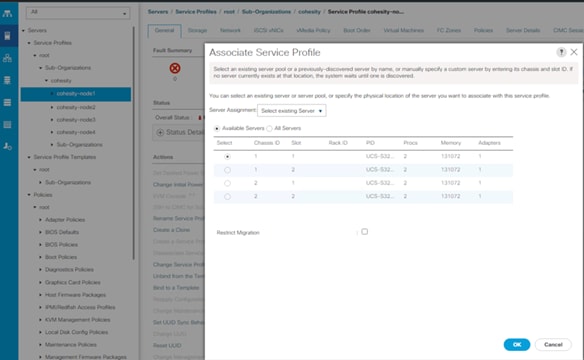584x360 pixels.
Task: Switch to the iSCSI vNICs tab
Action: coord(269,31)
